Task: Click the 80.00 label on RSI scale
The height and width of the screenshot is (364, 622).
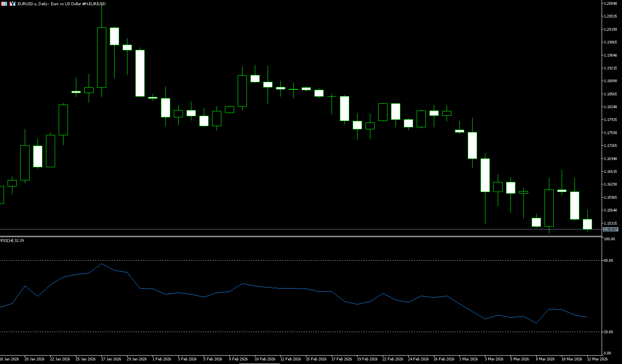Action: [x=608, y=261]
